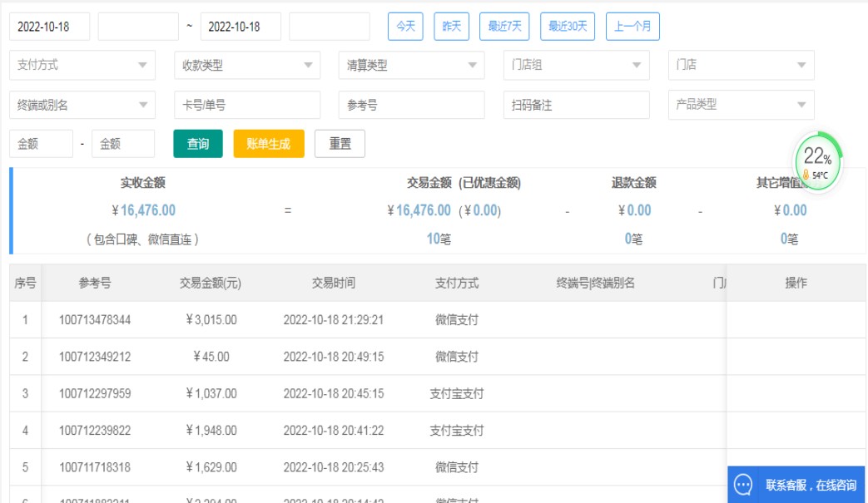Open the 收款类型 dropdown
This screenshot has width=868, height=503.
point(247,65)
